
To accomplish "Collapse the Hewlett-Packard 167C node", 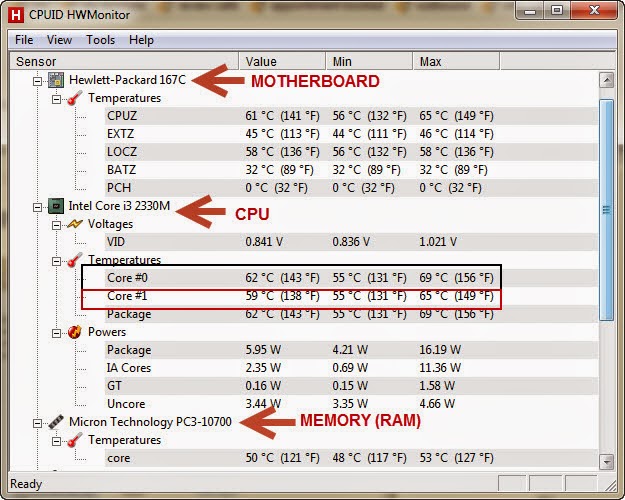I will point(37,81).
